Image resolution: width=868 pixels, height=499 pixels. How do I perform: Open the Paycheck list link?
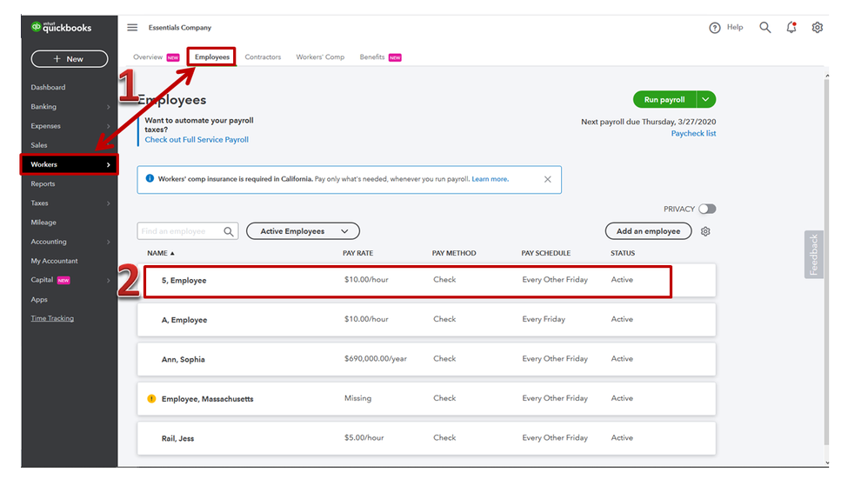point(693,133)
